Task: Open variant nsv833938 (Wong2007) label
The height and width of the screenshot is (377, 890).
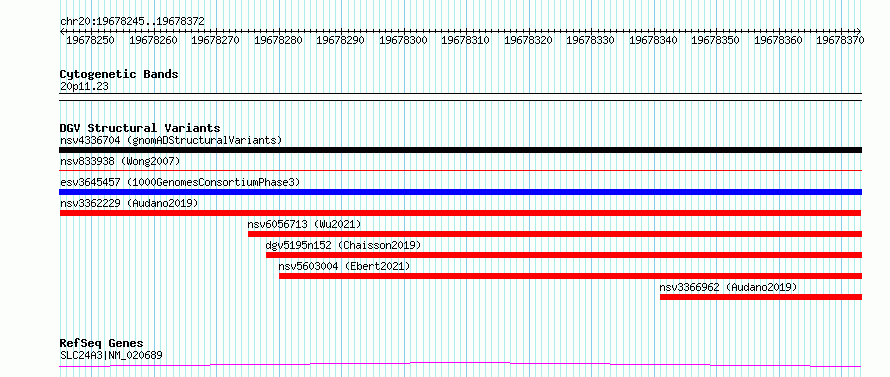Action: tap(120, 161)
